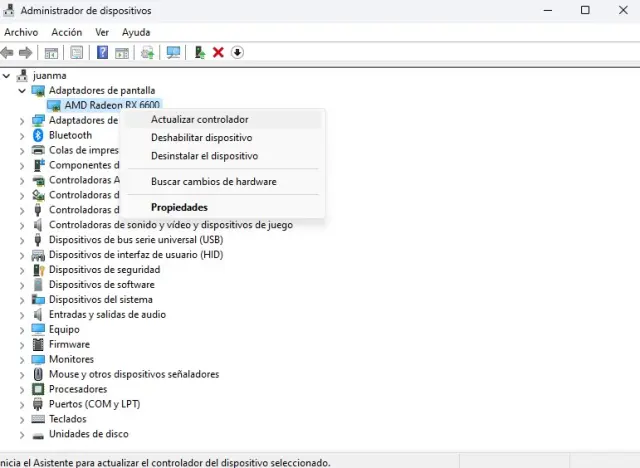The height and width of the screenshot is (468, 640).
Task: Open the Ayuda menu
Action: (x=135, y=32)
